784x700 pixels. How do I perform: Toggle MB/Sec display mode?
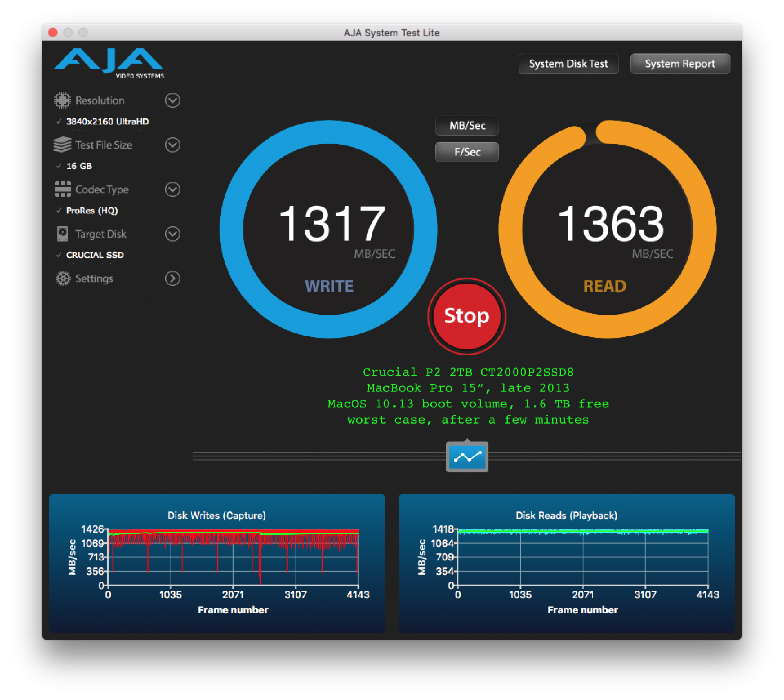[466, 126]
